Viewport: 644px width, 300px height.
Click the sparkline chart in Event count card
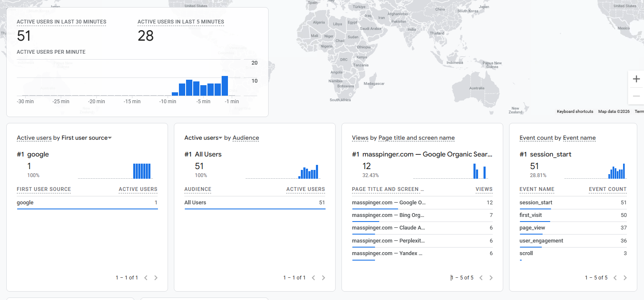tap(595, 171)
